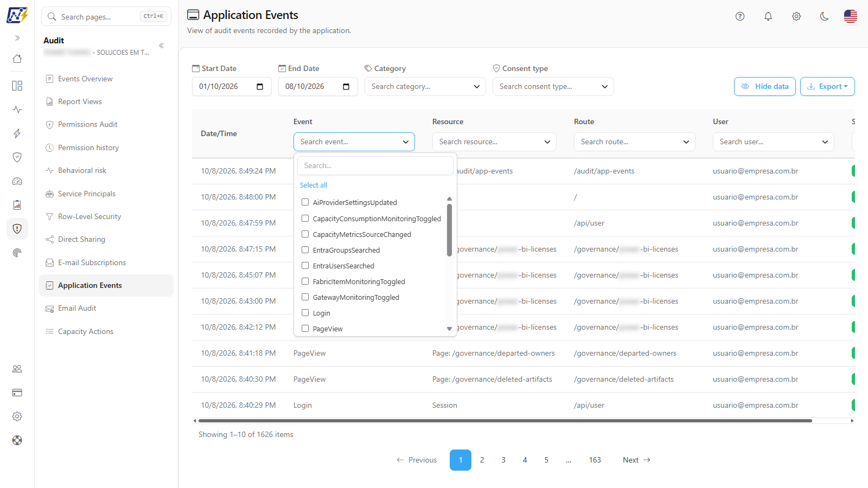Image resolution: width=868 pixels, height=488 pixels.
Task: Open Direct Sharing page
Action: (x=106, y=240)
